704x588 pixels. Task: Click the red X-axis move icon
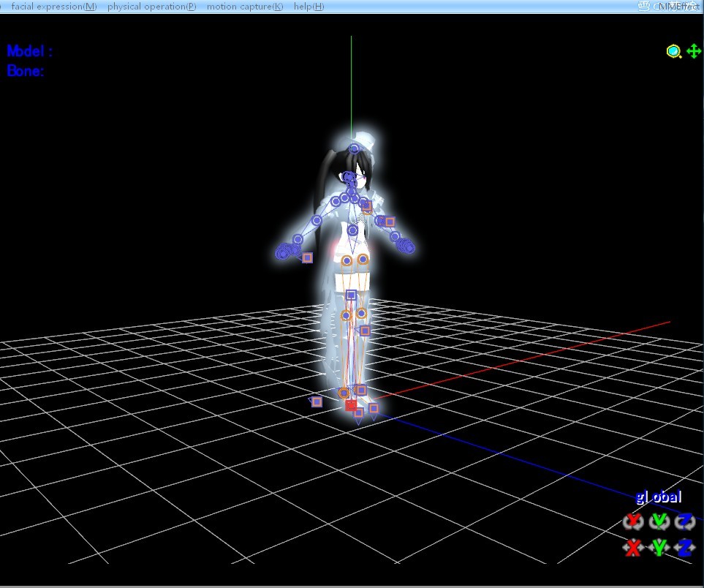pos(633,548)
